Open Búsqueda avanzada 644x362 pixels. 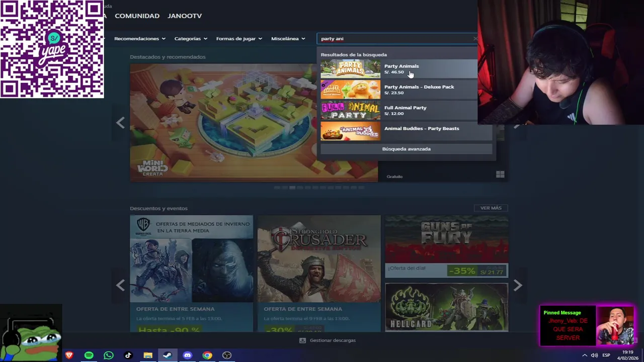tap(406, 149)
